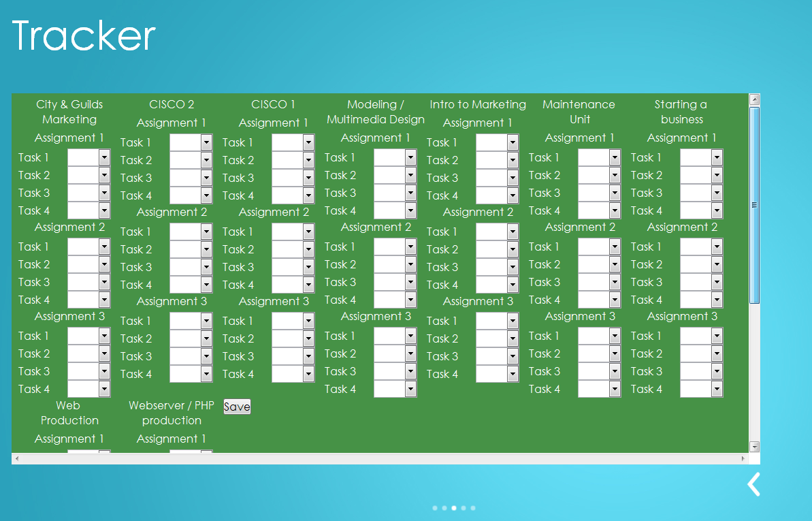The height and width of the screenshot is (521, 812).
Task: Click Assignment 2 label under City & Guilds Marketing
Action: pyautogui.click(x=69, y=227)
